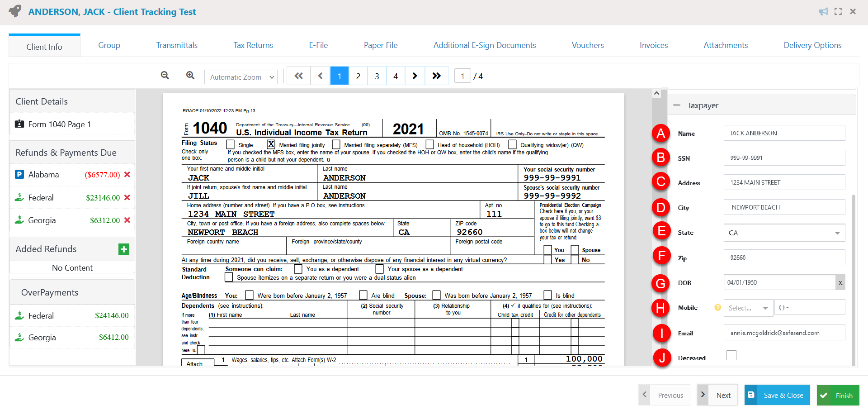Switch to the Group tab
868x415 pixels.
coord(109,45)
